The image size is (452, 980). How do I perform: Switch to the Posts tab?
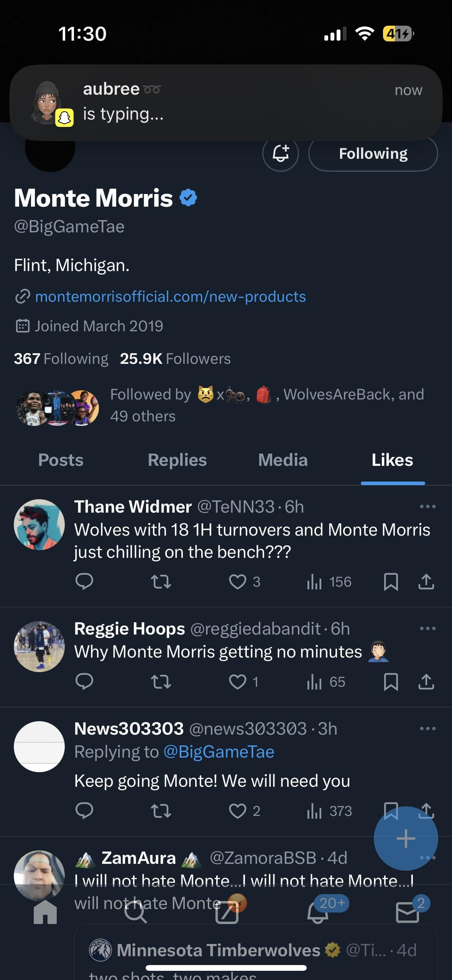coord(61,460)
